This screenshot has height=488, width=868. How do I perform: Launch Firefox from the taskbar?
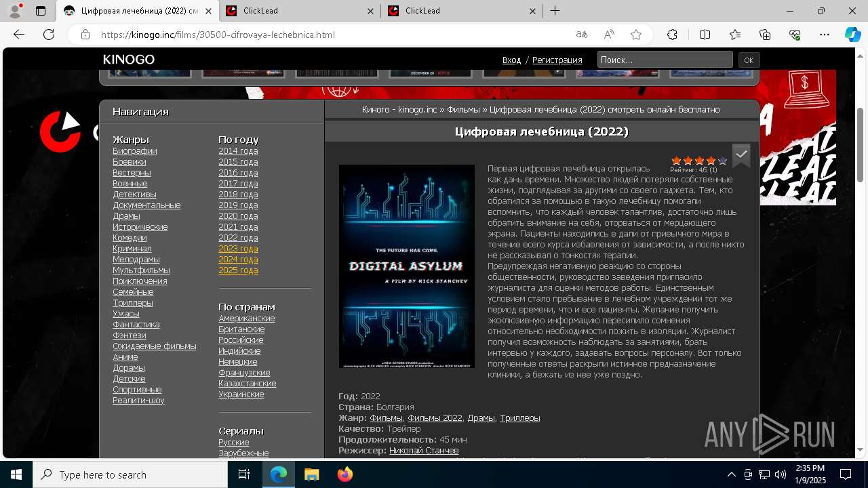tap(345, 474)
